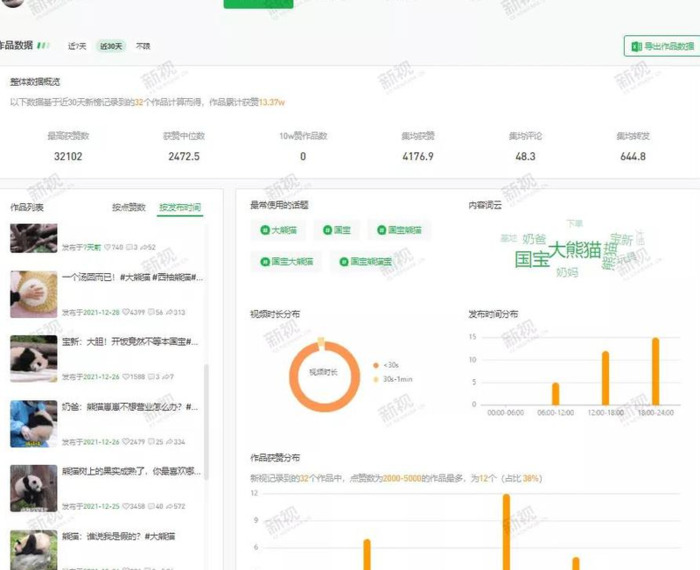Click the green bars icon next to 作品数据
The height and width of the screenshot is (570, 700).
tap(43, 45)
